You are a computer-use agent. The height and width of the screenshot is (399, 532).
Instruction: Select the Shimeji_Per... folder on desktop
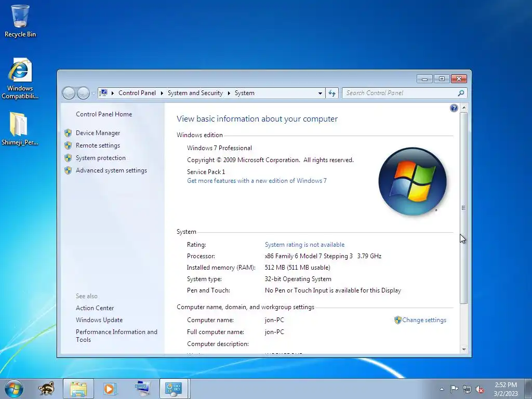coord(20,129)
